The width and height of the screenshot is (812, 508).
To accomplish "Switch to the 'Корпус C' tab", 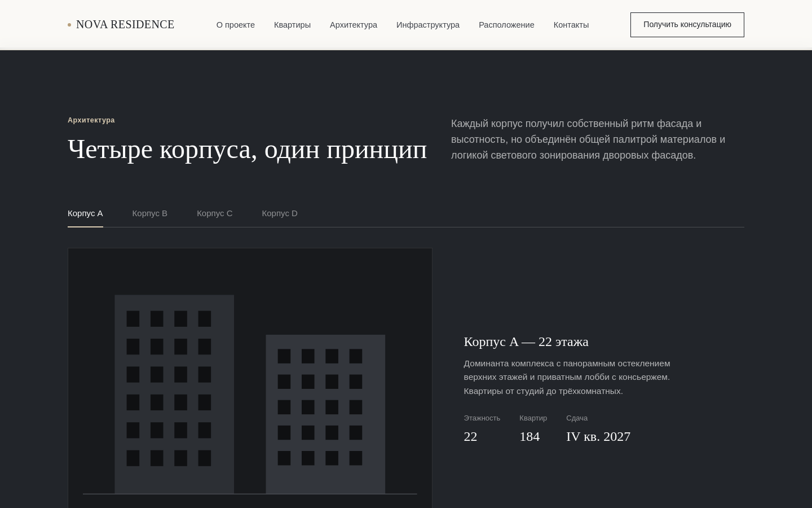I will click(x=215, y=213).
